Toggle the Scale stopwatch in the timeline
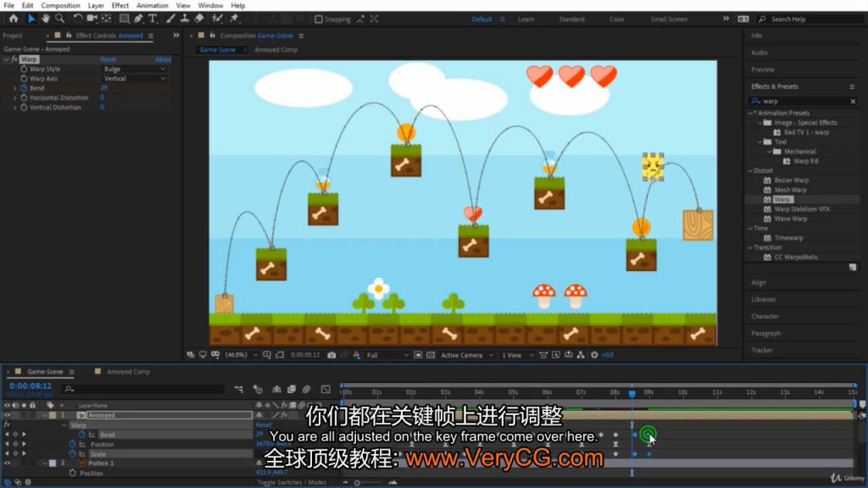868x488 pixels. (x=73, y=454)
